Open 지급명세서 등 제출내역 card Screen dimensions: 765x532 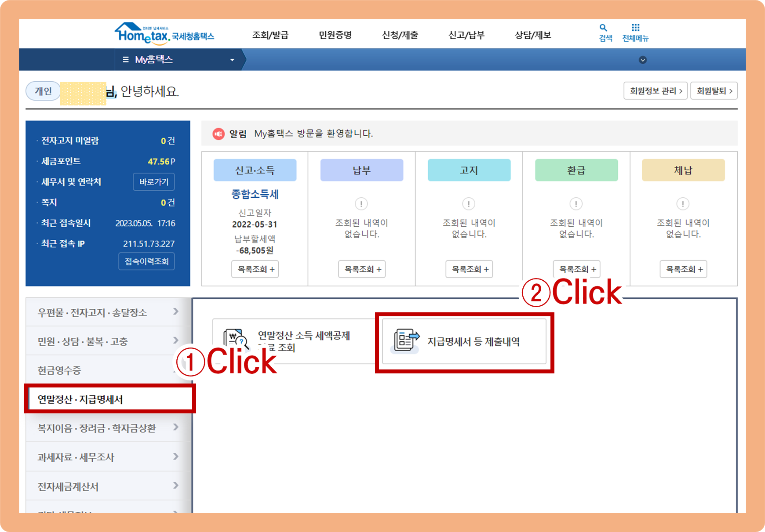point(464,341)
